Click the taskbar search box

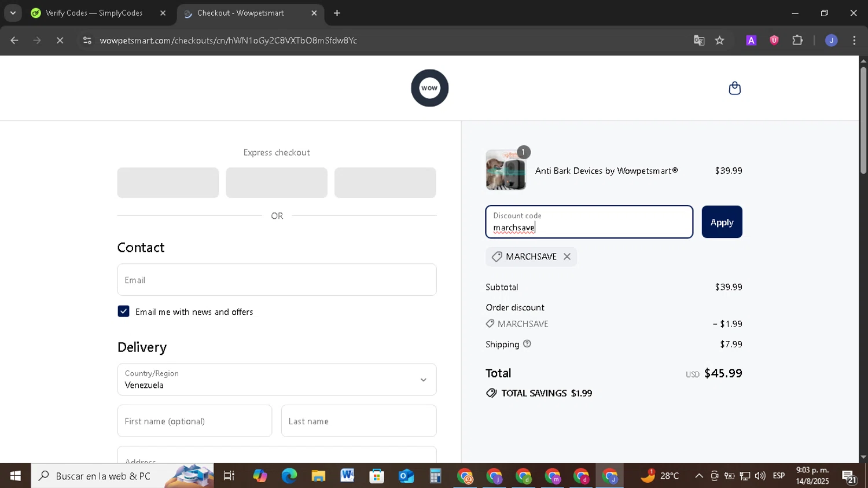point(122,476)
